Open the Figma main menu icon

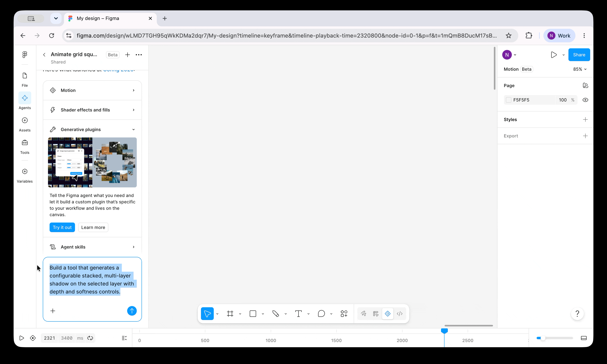25,55
